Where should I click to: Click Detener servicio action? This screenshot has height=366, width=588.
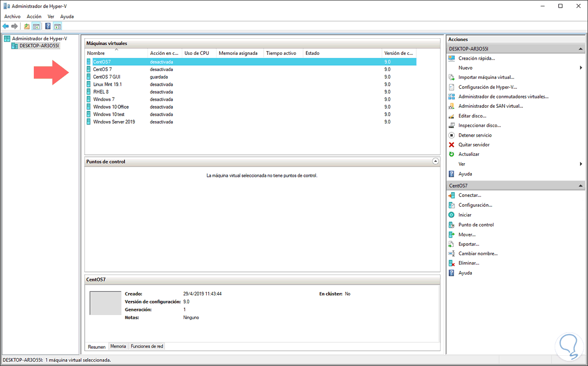[x=475, y=135]
